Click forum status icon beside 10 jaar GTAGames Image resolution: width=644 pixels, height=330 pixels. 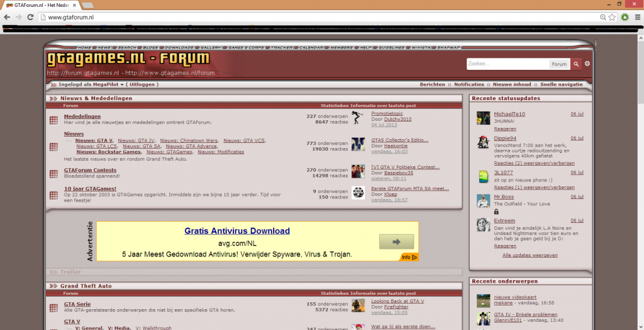tap(53, 195)
